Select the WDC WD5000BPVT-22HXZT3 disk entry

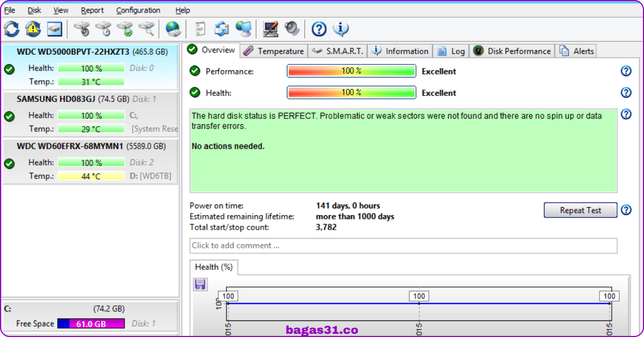point(90,67)
